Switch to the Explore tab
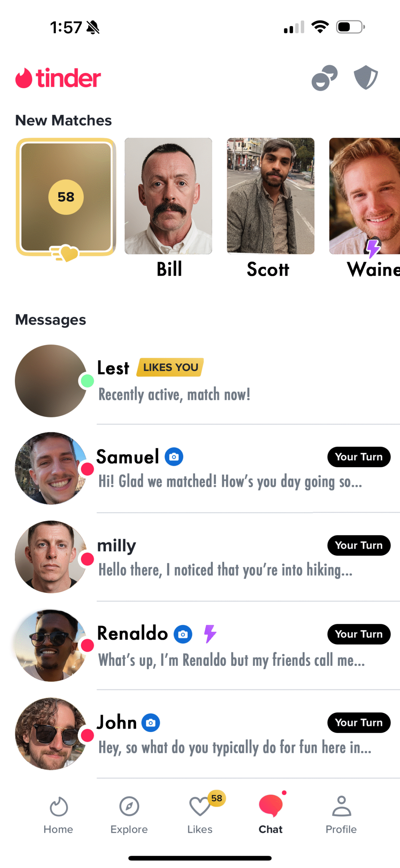Screen dimensions: 400x868 click(129, 814)
